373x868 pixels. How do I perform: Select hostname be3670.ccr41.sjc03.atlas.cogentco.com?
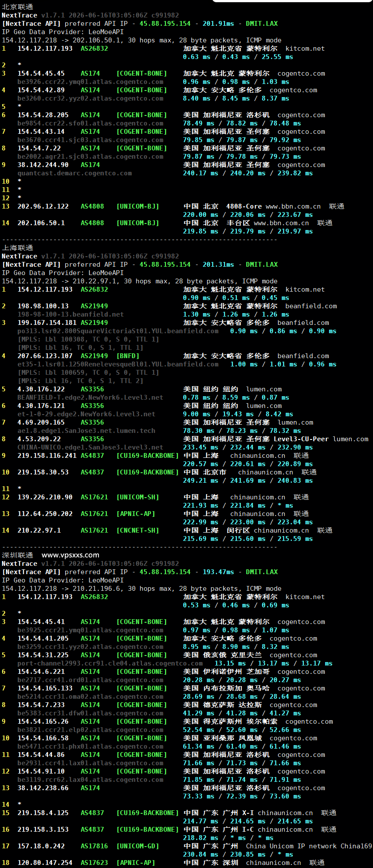click(91, 140)
